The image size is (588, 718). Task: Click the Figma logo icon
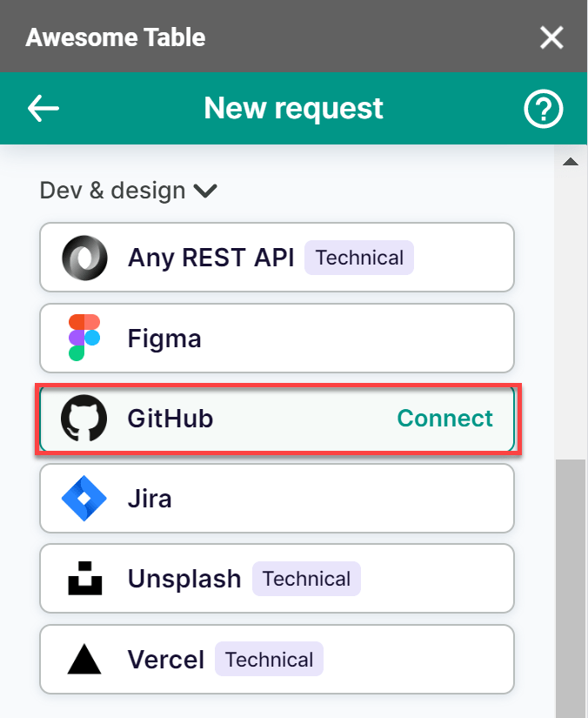[x=83, y=338]
